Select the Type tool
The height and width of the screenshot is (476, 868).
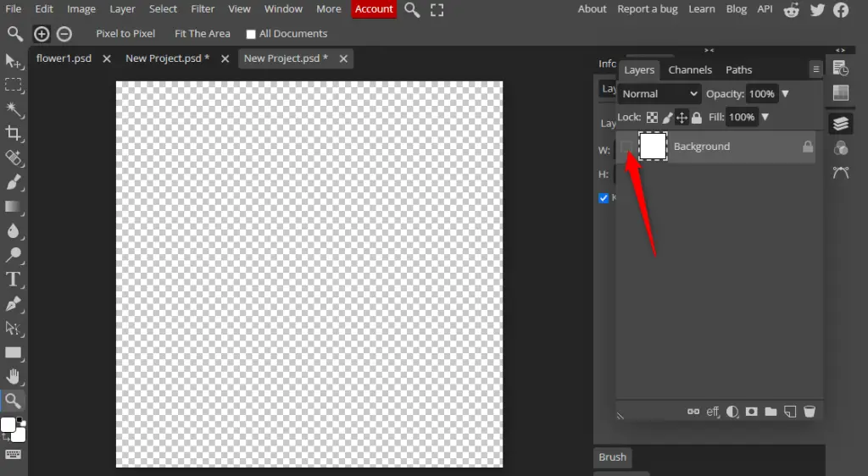click(x=13, y=280)
